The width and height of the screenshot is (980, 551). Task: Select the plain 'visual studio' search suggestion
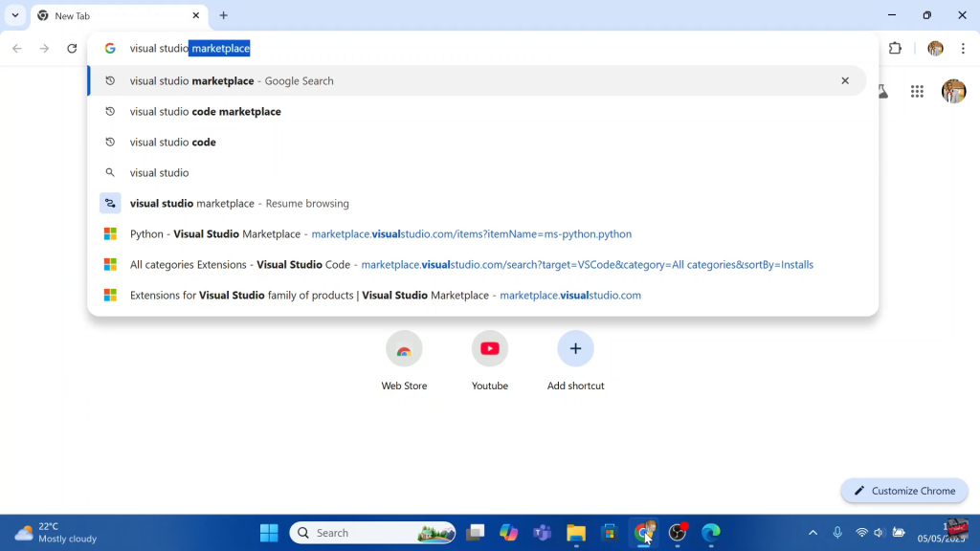[477, 172]
